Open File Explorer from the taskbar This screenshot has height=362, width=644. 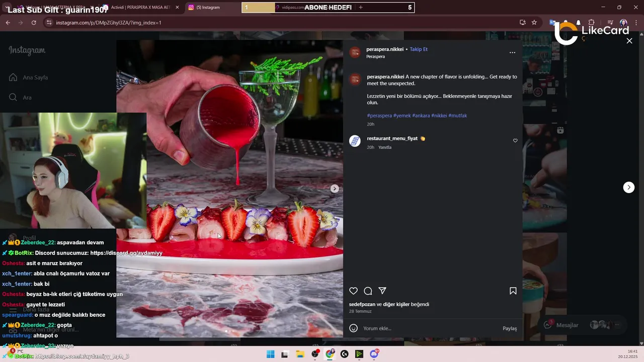point(300,354)
